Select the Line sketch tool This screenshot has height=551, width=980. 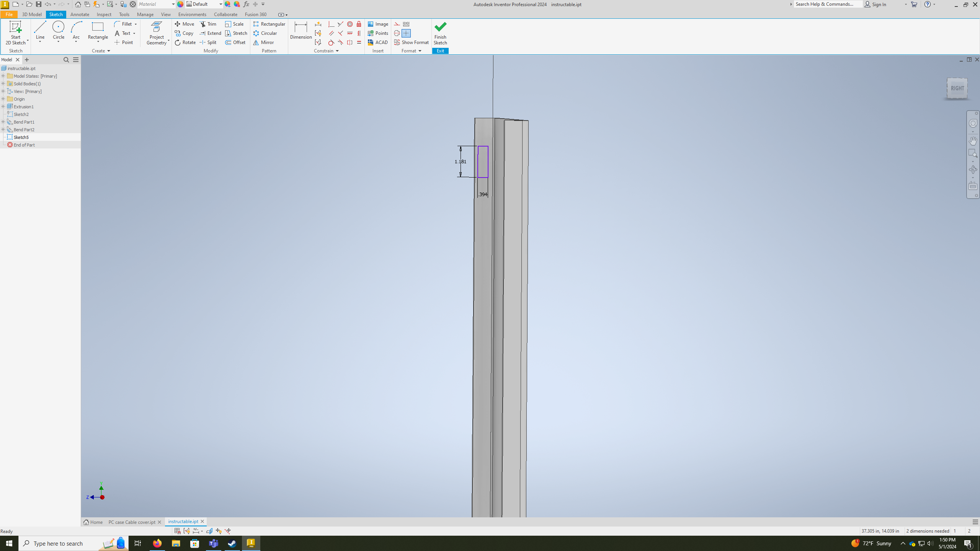coord(40,31)
